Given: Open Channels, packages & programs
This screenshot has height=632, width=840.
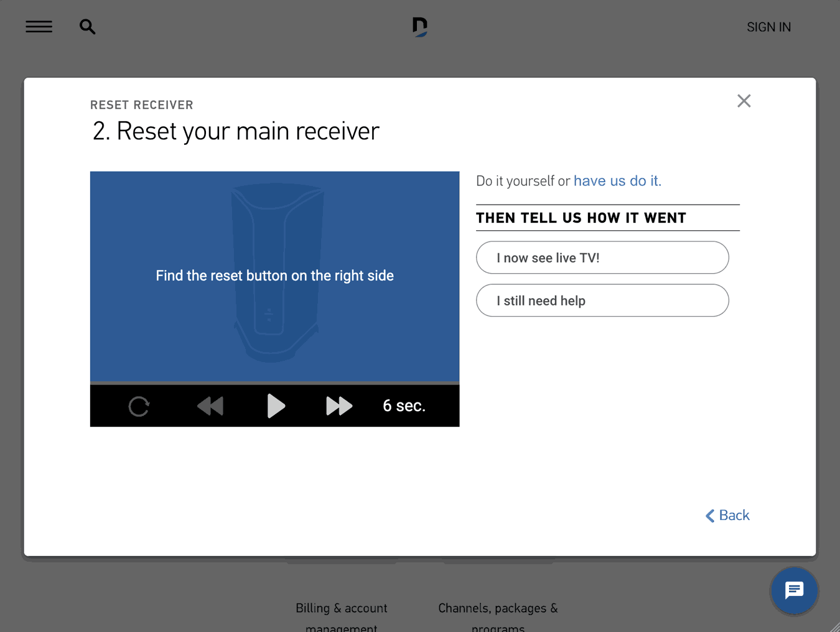Looking at the screenshot, I should tap(497, 608).
